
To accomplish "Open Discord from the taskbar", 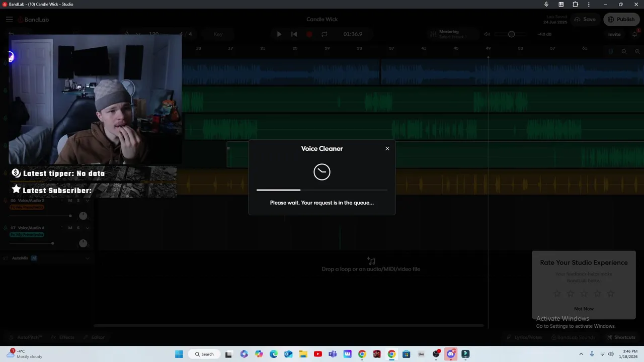I will pyautogui.click(x=451, y=354).
